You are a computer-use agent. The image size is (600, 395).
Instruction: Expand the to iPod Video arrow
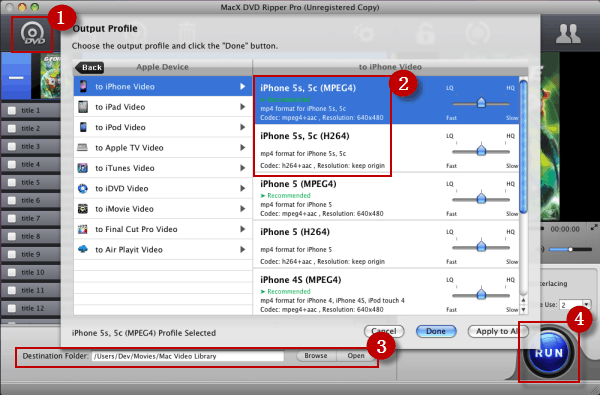tap(242, 127)
